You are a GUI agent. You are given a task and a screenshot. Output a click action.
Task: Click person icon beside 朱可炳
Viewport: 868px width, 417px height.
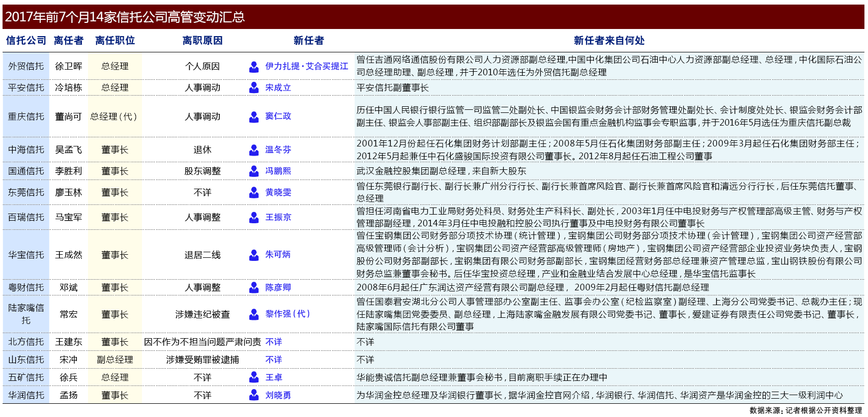(x=254, y=255)
